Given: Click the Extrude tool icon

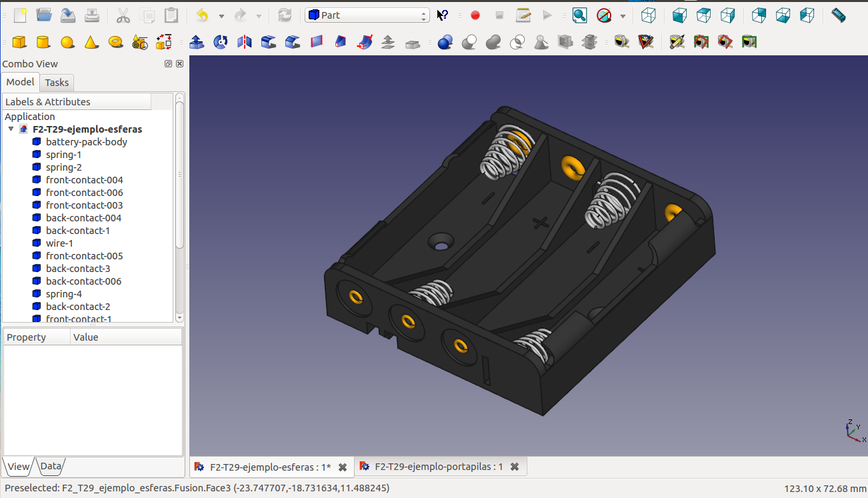Looking at the screenshot, I should [x=197, y=43].
